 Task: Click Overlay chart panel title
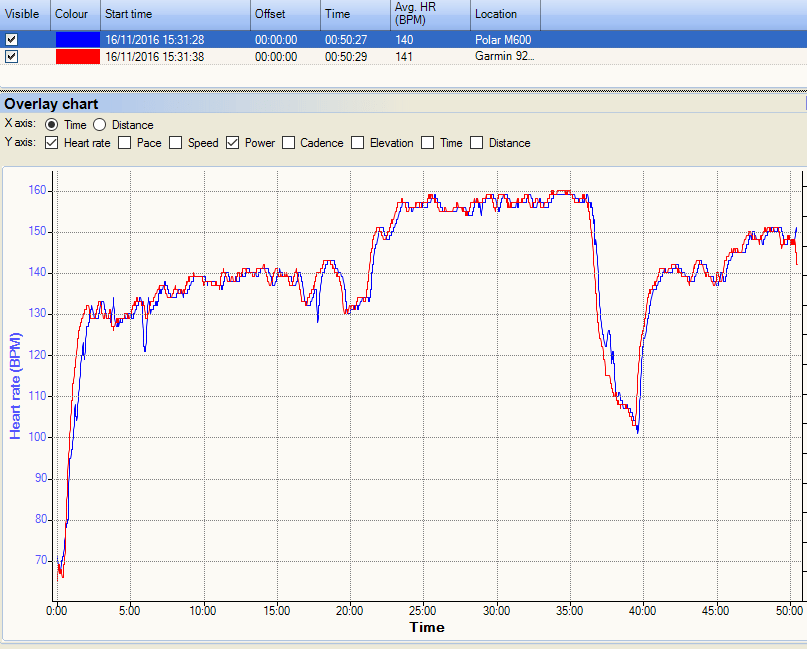pos(51,104)
